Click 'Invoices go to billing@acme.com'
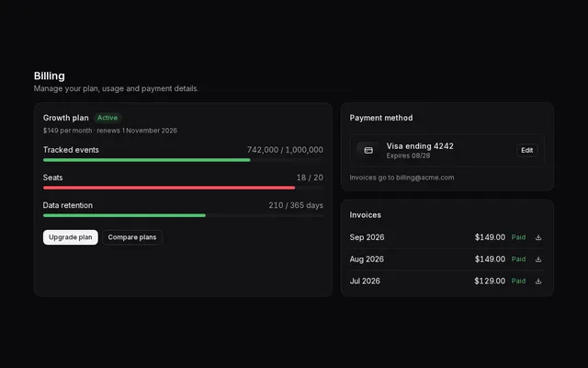Image resolution: width=588 pixels, height=368 pixels. [x=401, y=178]
